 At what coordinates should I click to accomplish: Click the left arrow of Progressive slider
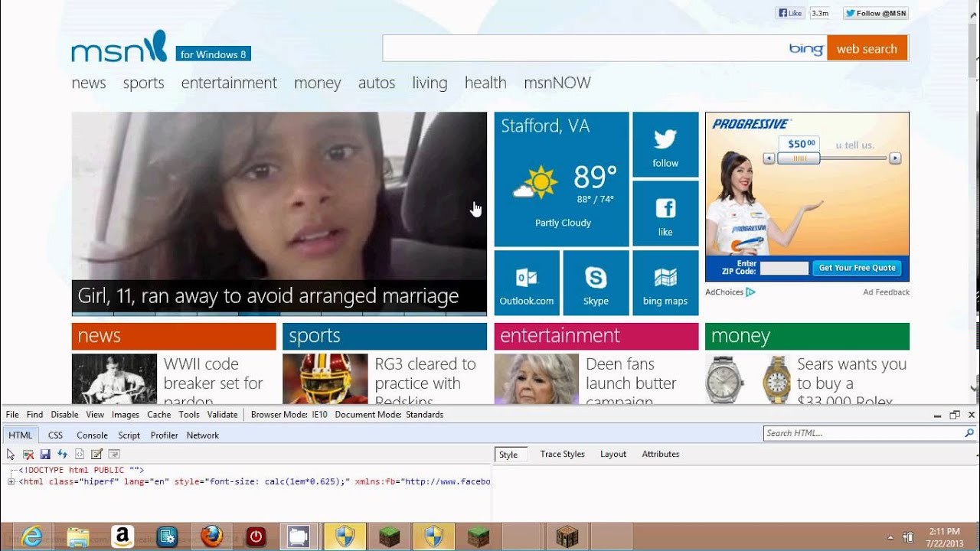769,158
